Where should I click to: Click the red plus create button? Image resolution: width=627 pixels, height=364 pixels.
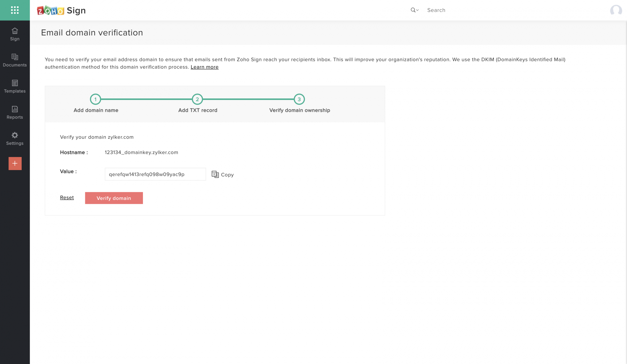15,164
